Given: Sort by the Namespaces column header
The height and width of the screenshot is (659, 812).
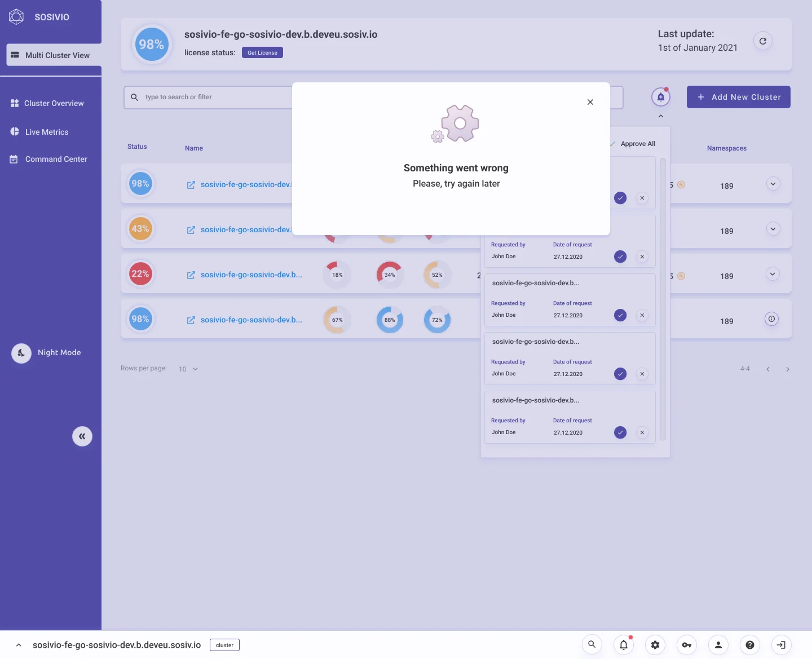Looking at the screenshot, I should (727, 148).
